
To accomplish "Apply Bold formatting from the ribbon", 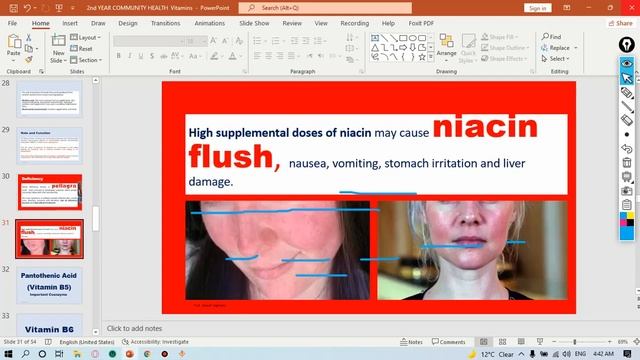I will (x=118, y=56).
